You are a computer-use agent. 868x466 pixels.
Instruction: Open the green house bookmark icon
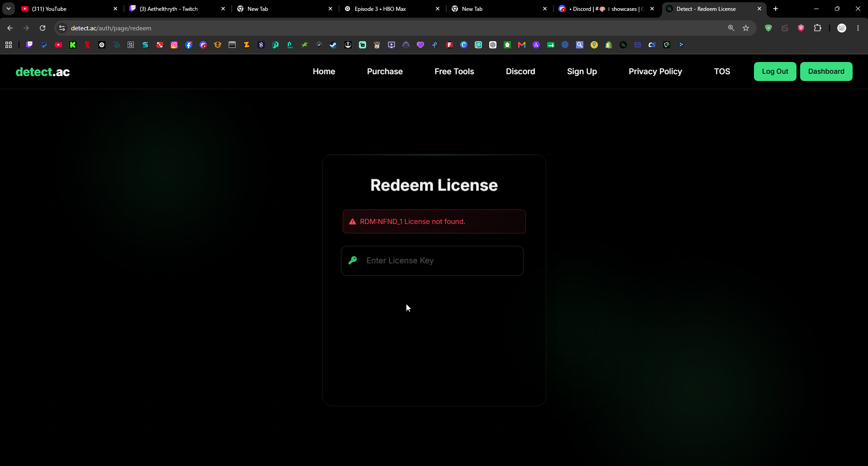pyautogui.click(x=507, y=45)
